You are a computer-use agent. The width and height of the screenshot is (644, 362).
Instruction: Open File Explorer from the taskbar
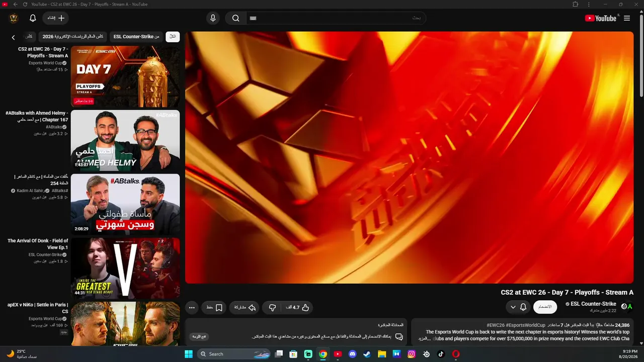[382, 354]
